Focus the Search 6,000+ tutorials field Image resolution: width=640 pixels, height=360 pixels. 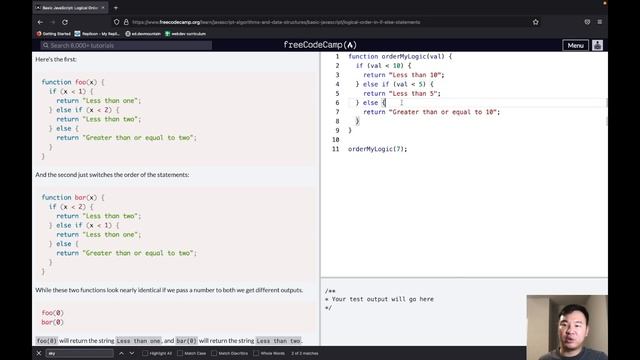[127, 45]
